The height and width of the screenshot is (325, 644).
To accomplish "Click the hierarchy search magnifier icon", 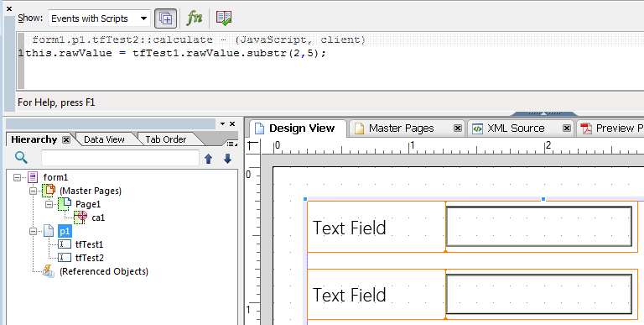I will [21, 158].
